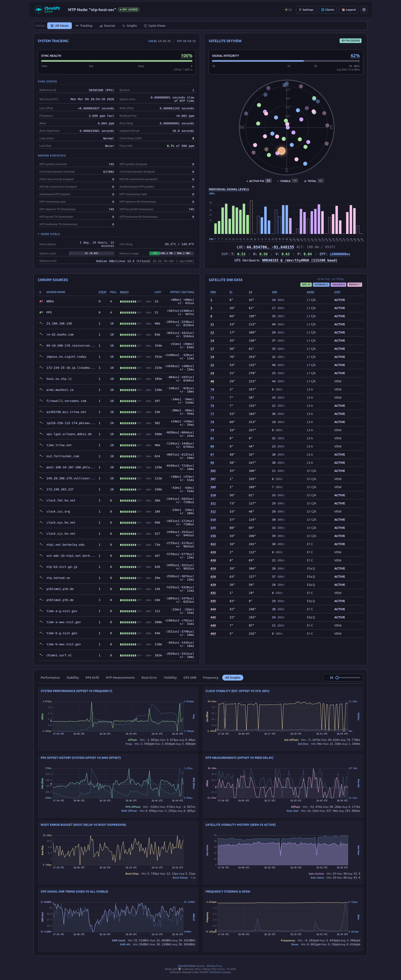
Task: Open Settings panel from header
Action: tap(306, 10)
